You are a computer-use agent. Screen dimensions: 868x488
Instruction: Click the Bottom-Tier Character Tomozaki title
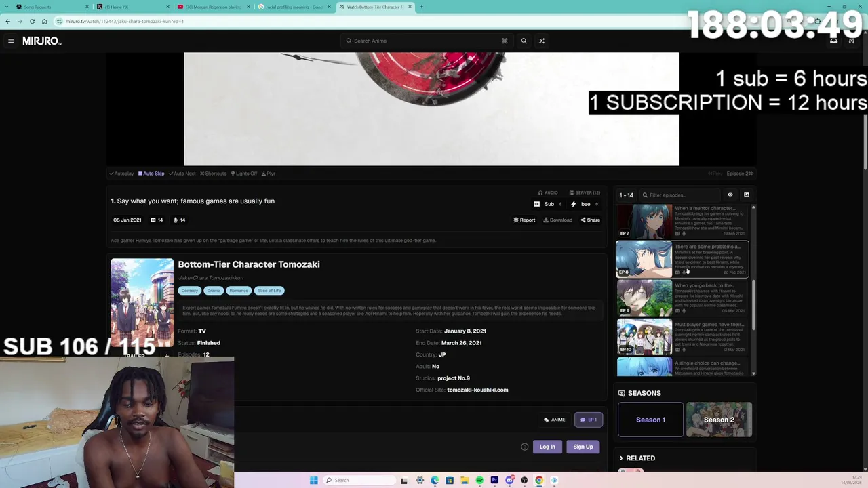coord(249,264)
